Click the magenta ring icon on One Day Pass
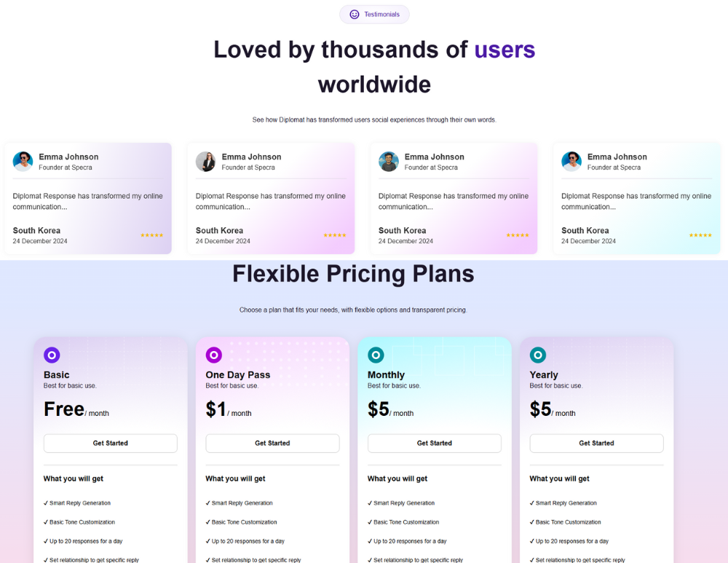 (213, 355)
